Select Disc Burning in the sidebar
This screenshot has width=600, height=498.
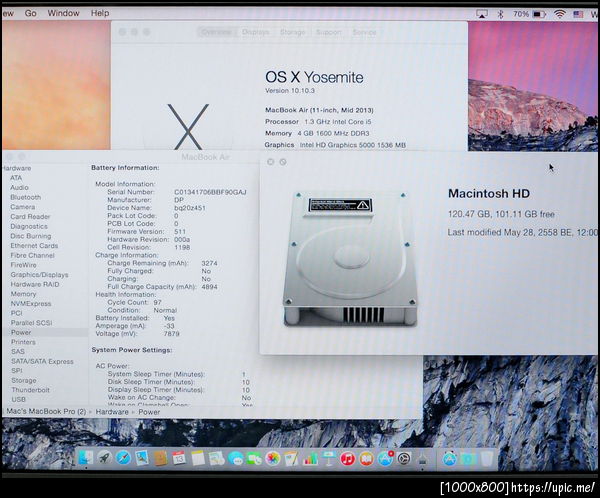pyautogui.click(x=31, y=236)
